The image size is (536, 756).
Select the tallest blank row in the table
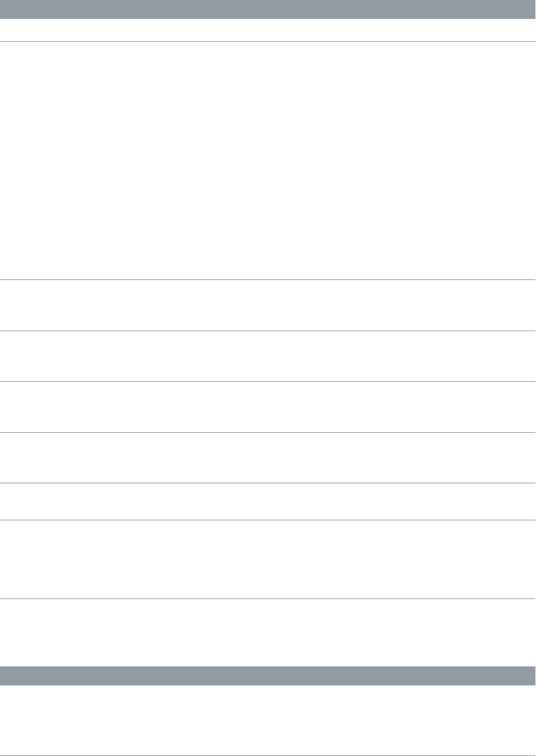[268, 160]
